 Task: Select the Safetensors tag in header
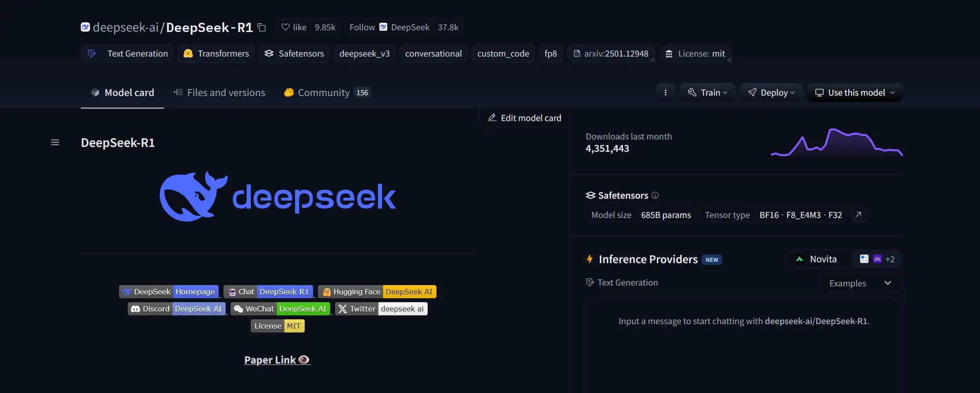pos(294,54)
